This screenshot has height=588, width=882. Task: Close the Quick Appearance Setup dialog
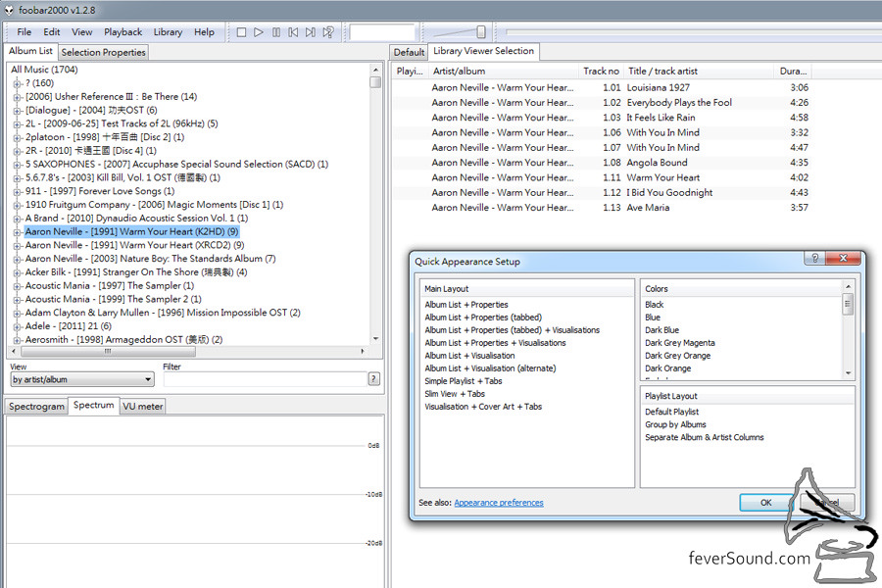(843, 259)
